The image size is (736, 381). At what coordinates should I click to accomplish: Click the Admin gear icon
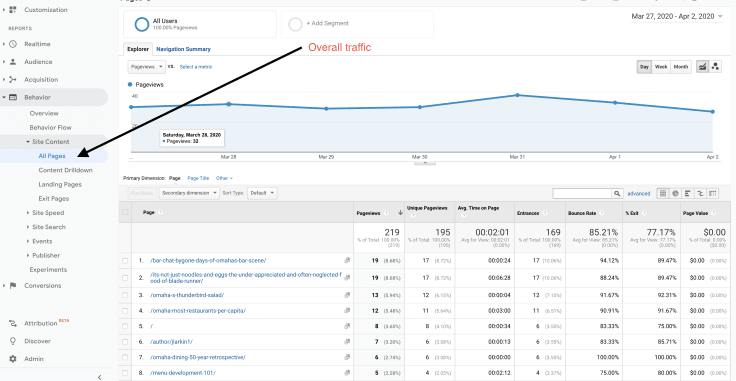13,359
